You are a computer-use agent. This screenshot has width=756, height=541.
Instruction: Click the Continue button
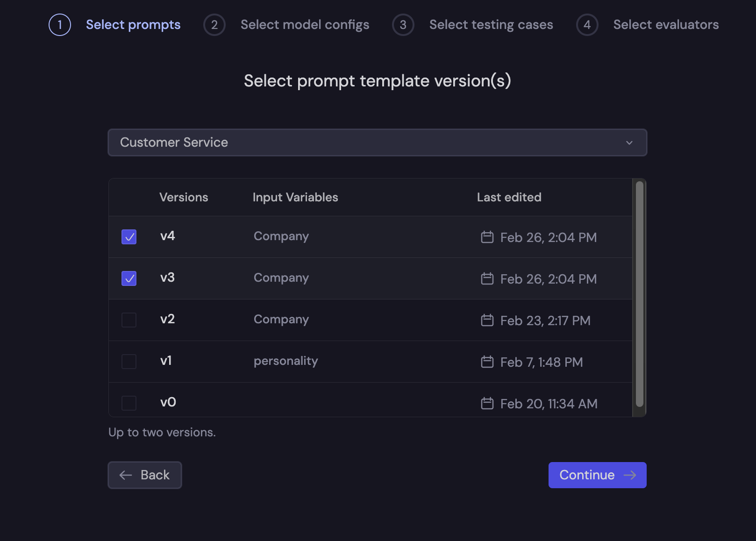pyautogui.click(x=598, y=475)
